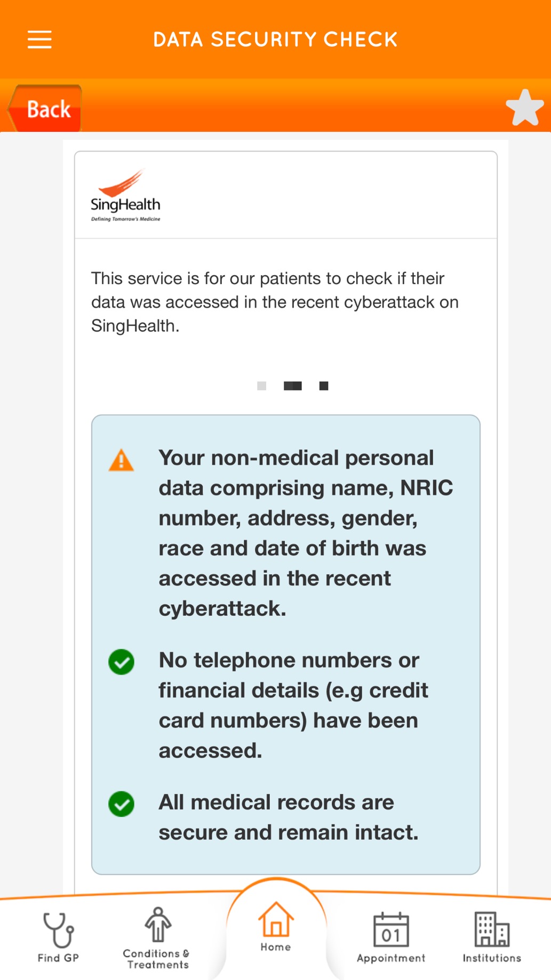Tap the 'No telephone numbers' message text

(x=293, y=705)
